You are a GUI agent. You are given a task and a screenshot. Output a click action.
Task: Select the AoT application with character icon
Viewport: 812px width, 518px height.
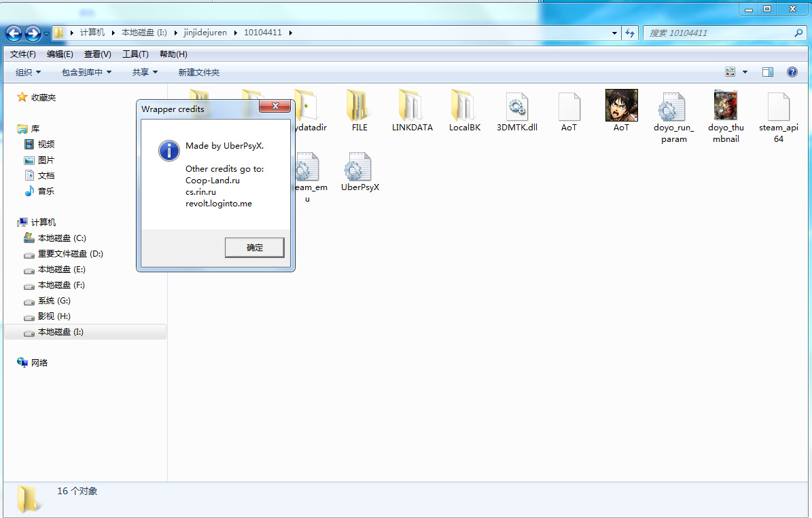622,111
